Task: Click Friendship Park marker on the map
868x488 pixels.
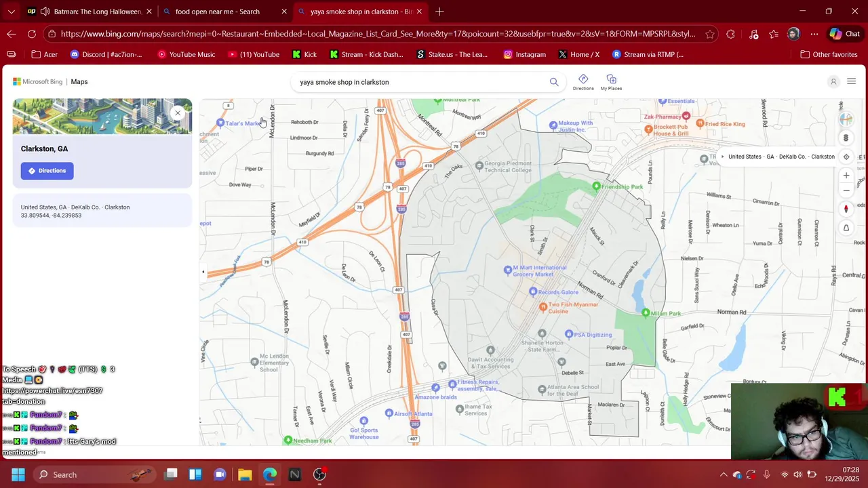Action: [597, 186]
